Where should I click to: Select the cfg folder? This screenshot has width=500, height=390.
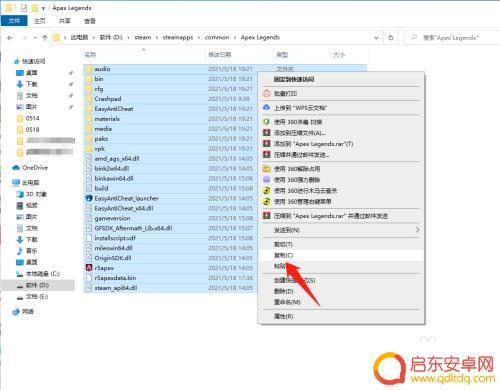pyautogui.click(x=99, y=89)
